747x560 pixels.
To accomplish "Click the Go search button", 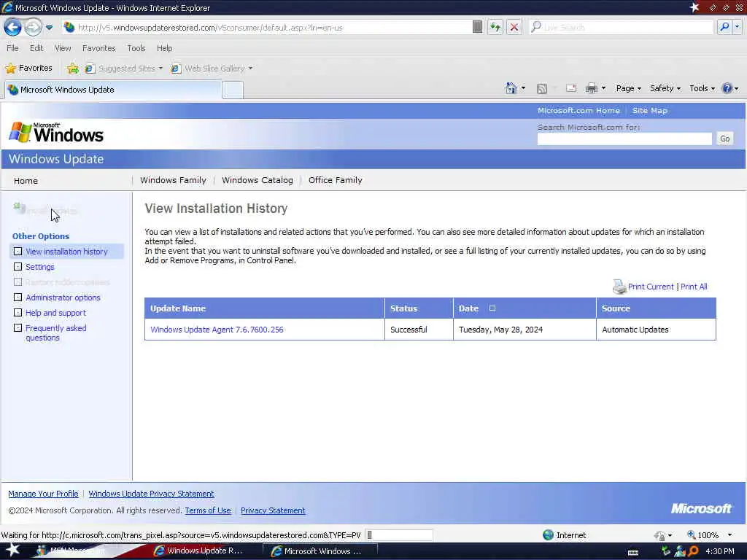I will coord(724,139).
